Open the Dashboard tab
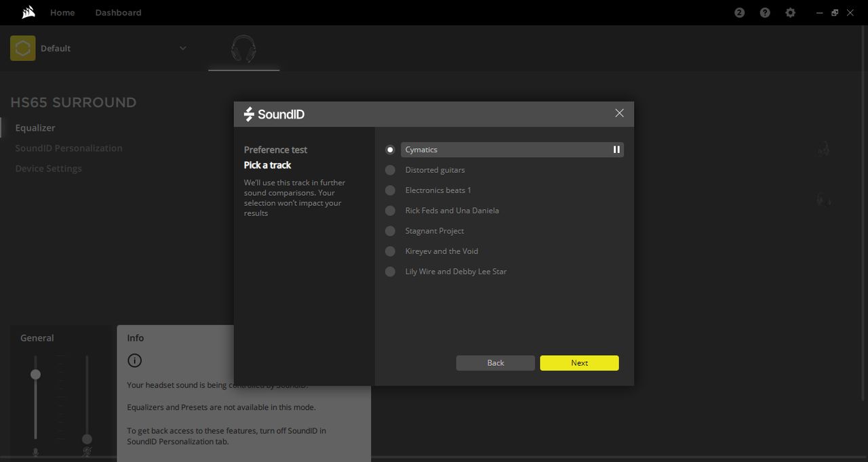868x462 pixels. 118,13
